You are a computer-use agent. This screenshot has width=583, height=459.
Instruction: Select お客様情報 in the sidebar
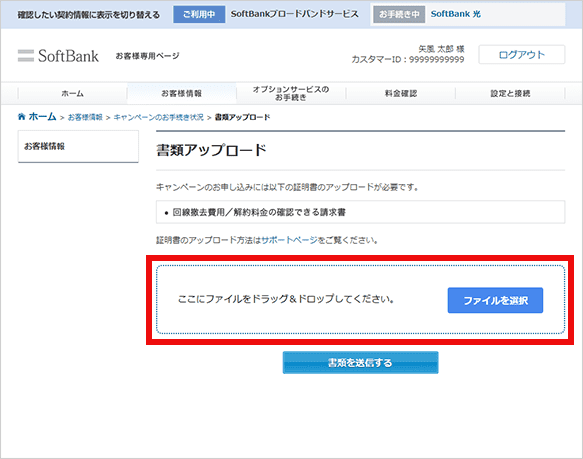(x=78, y=146)
